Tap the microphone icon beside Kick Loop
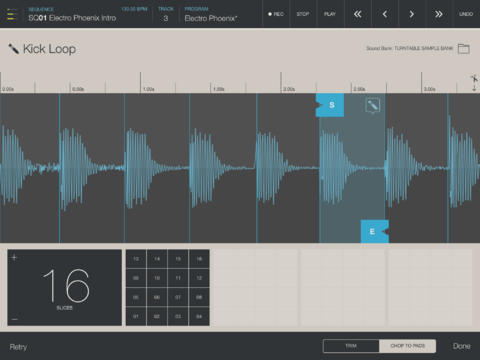480x360 pixels. (13, 49)
